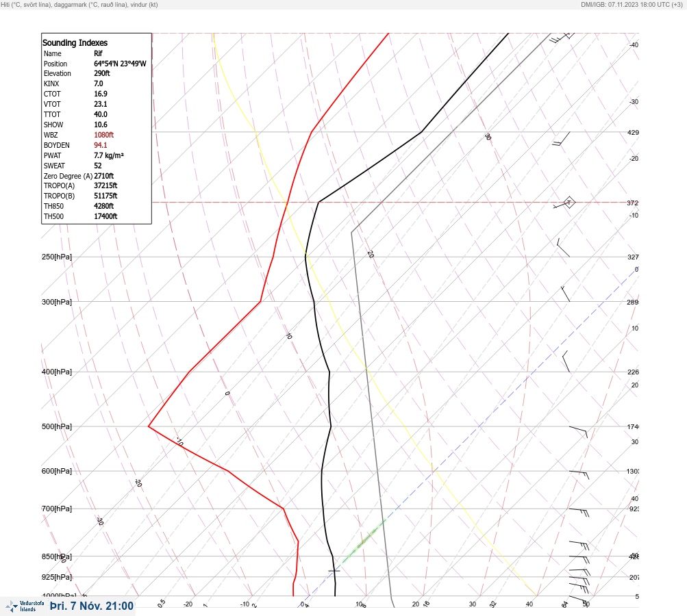The width and height of the screenshot is (687, 616).
Task: Click the DMI/IGB model run timestamp
Action: pos(632,5)
